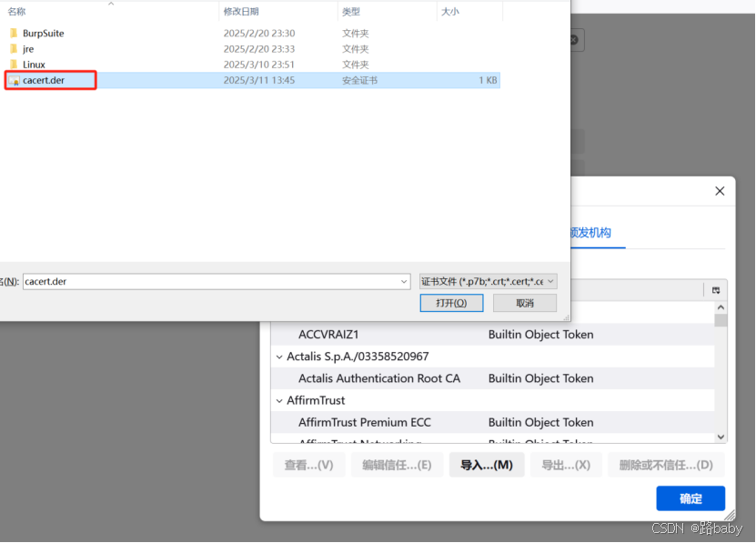Click the 取消 button in file dialog
Screen dimensions: 756x543
(x=524, y=303)
